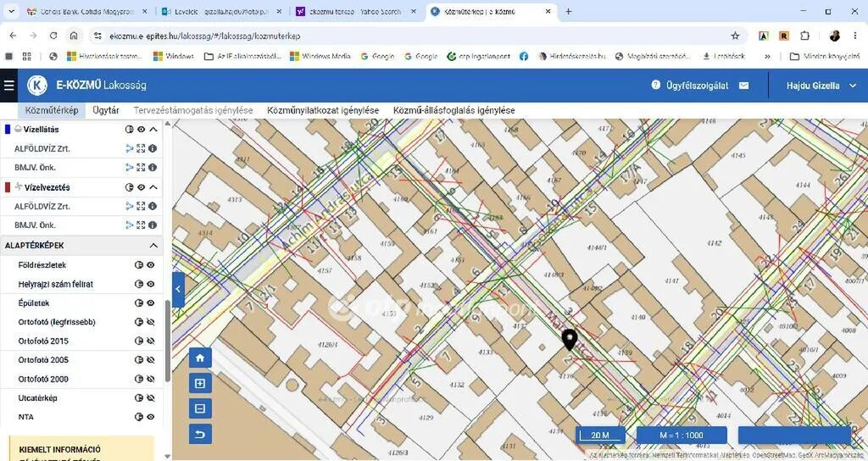Image resolution: width=868 pixels, height=461 pixels.
Task: Show the Ortofotó (legfrissebb) layer
Action: pyautogui.click(x=151, y=322)
